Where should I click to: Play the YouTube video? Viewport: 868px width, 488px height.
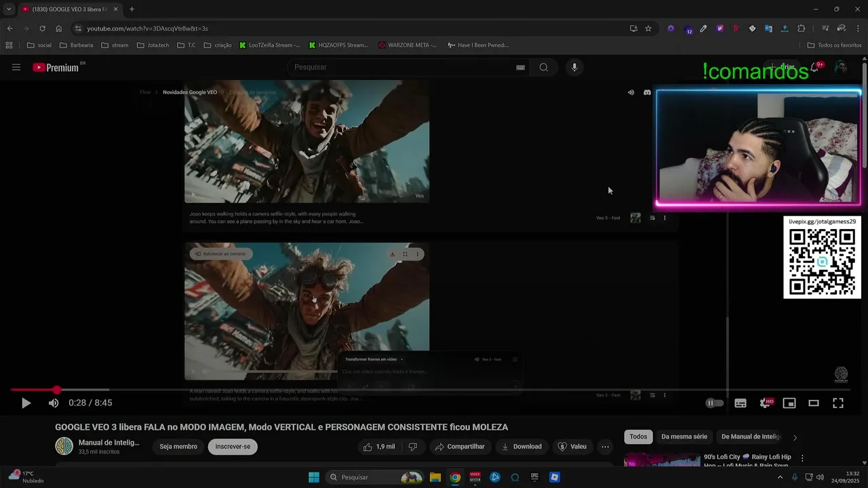(26, 403)
